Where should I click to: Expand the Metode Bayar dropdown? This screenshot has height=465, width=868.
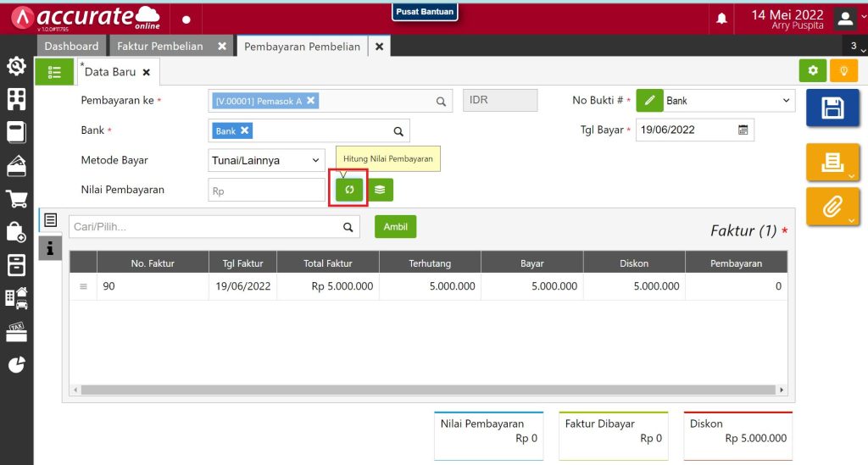point(266,160)
